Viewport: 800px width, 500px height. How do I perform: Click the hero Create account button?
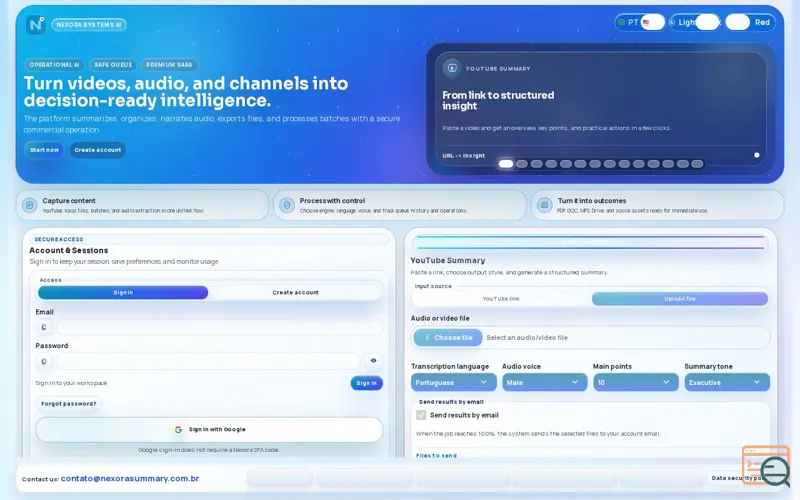(97, 150)
